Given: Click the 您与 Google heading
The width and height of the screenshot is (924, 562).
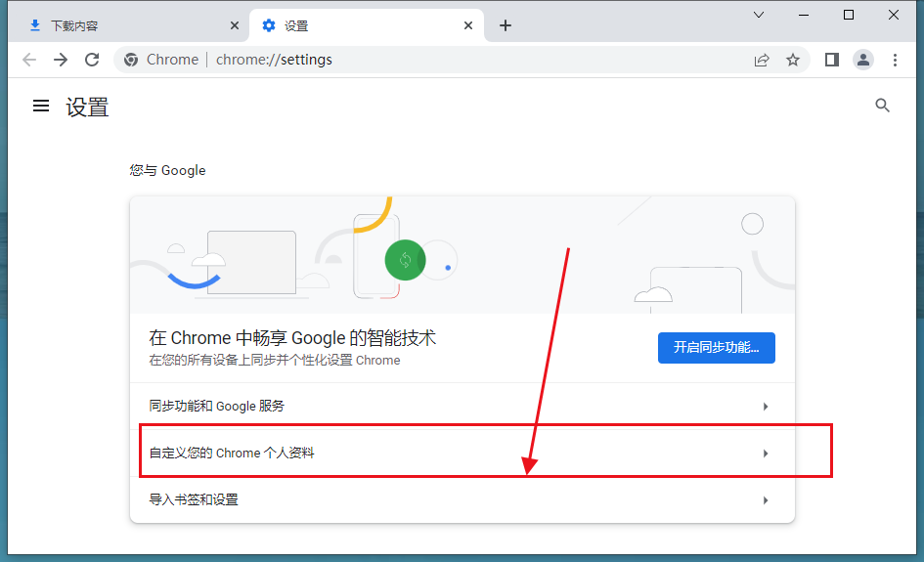Looking at the screenshot, I should click(x=168, y=170).
